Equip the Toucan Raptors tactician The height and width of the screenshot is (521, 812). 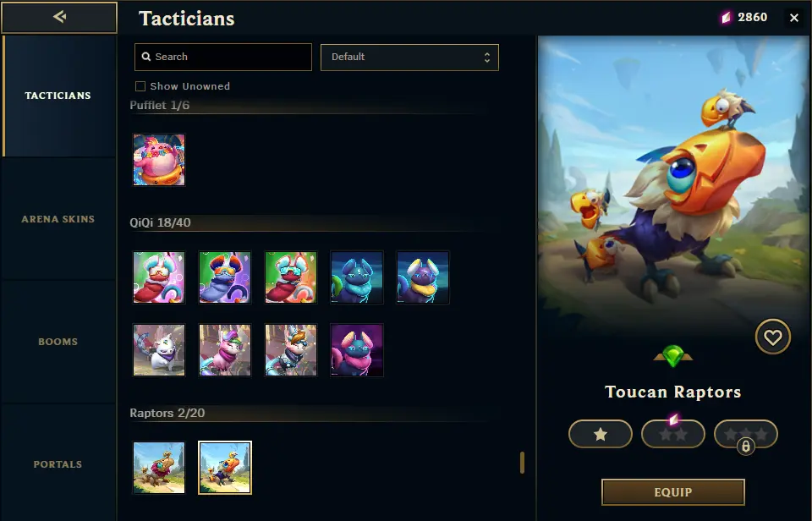point(672,492)
